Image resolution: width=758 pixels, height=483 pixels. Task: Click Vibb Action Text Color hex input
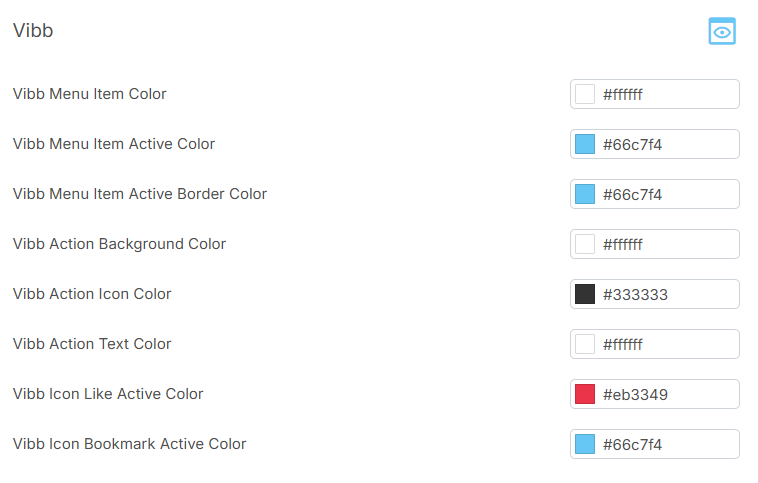(665, 344)
